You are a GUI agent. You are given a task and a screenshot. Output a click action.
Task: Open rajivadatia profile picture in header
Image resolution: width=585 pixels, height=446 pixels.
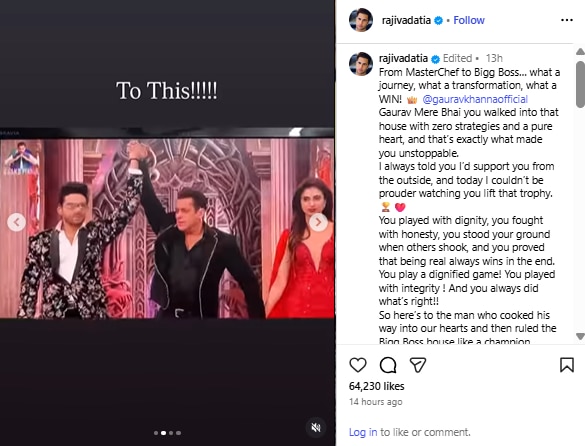[361, 20]
